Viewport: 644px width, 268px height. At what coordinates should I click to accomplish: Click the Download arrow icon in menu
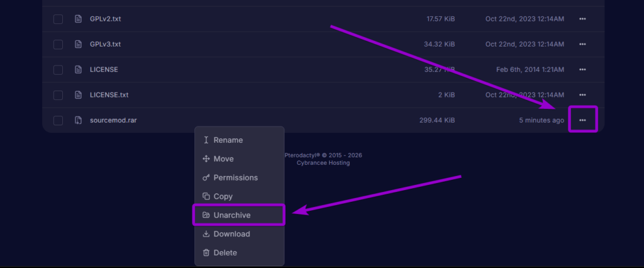point(206,234)
